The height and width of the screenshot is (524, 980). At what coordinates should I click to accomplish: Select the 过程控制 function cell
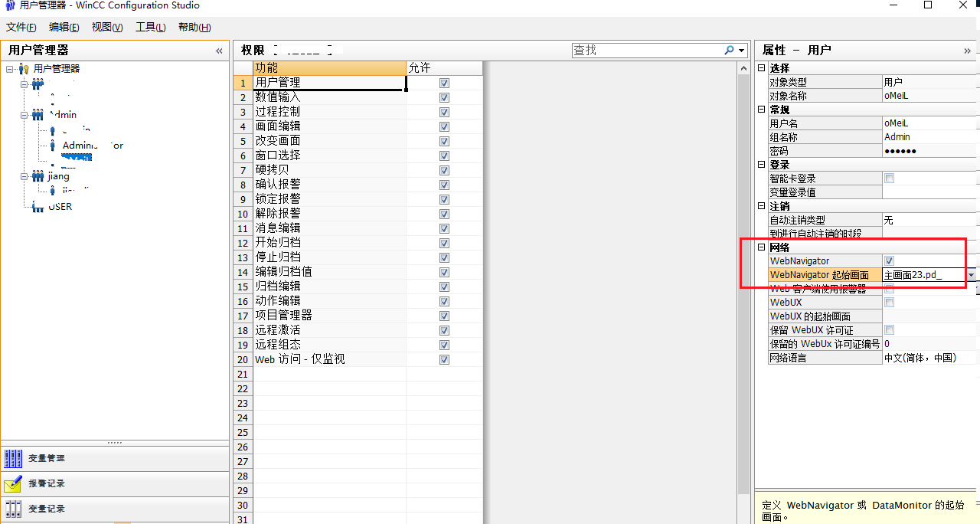point(329,112)
